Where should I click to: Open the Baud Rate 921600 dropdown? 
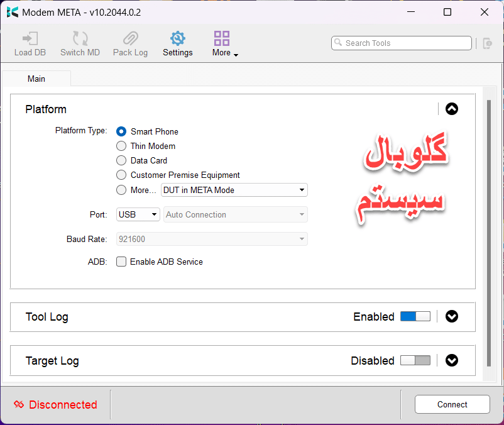pos(212,239)
